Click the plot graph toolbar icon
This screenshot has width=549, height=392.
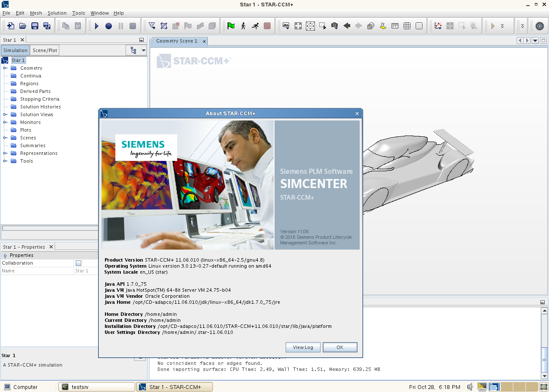point(438,26)
